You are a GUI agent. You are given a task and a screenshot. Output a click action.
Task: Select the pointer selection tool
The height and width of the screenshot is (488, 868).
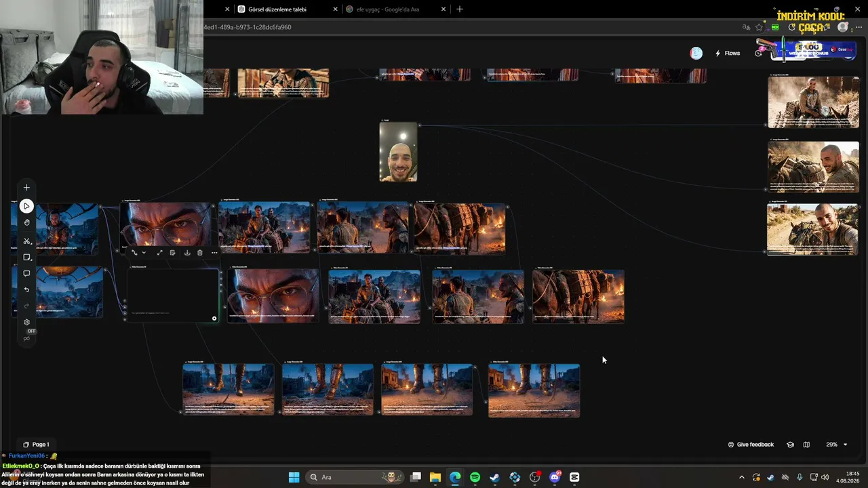point(26,206)
